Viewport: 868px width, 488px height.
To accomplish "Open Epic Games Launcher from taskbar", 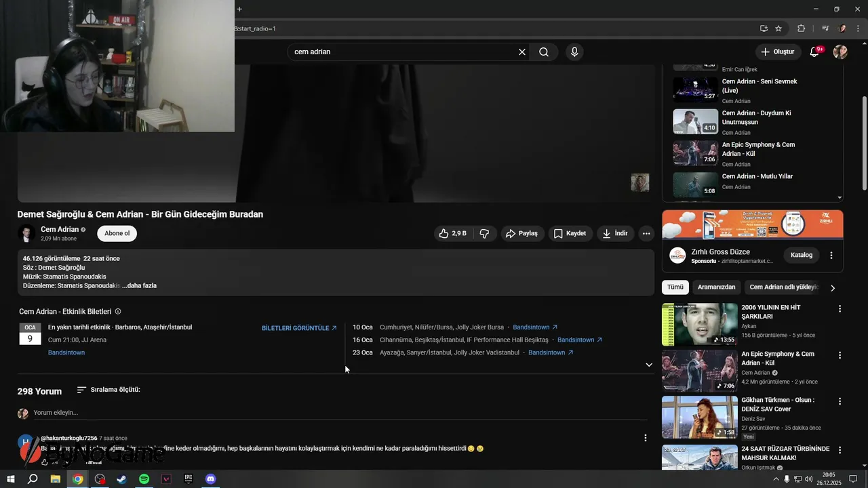I will pos(189,479).
